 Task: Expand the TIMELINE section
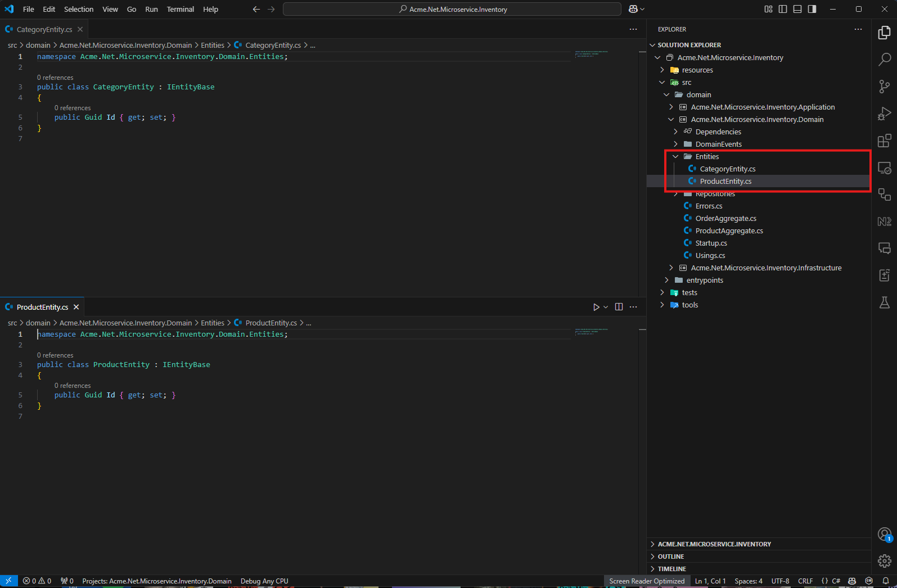pyautogui.click(x=759, y=569)
